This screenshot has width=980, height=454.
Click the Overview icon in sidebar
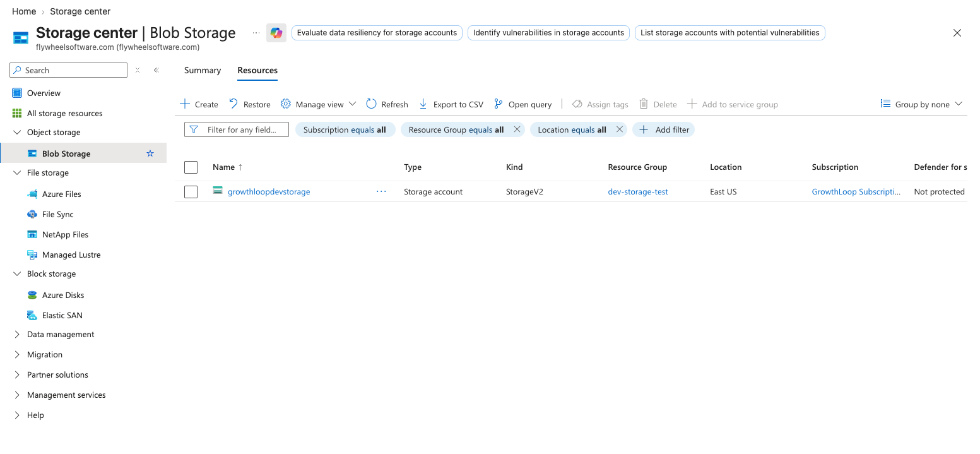click(17, 93)
